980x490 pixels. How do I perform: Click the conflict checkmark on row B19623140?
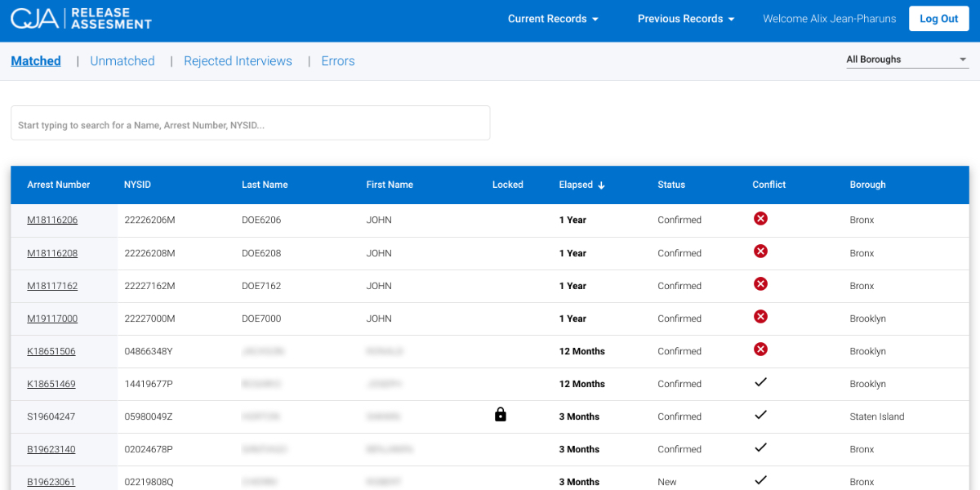pyautogui.click(x=760, y=447)
